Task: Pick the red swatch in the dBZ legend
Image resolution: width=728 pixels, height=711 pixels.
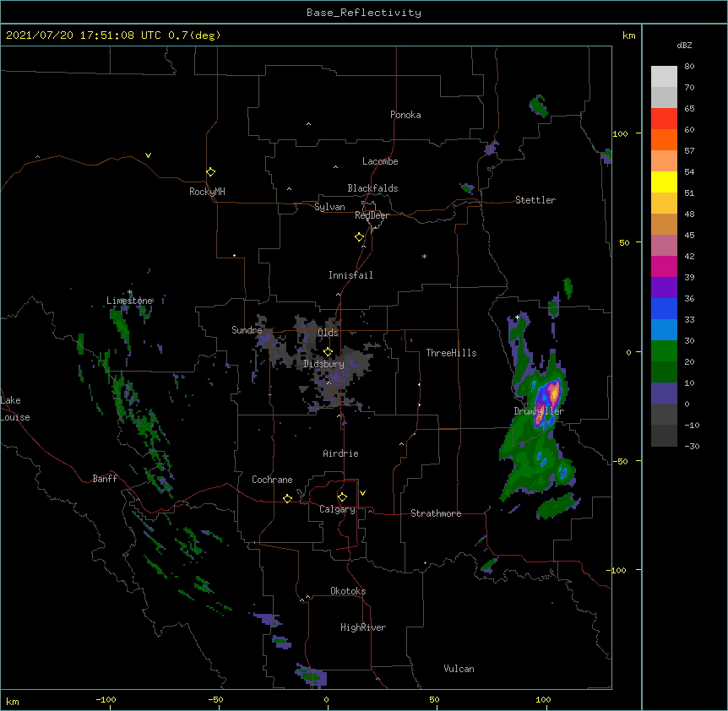Action: tap(664, 119)
